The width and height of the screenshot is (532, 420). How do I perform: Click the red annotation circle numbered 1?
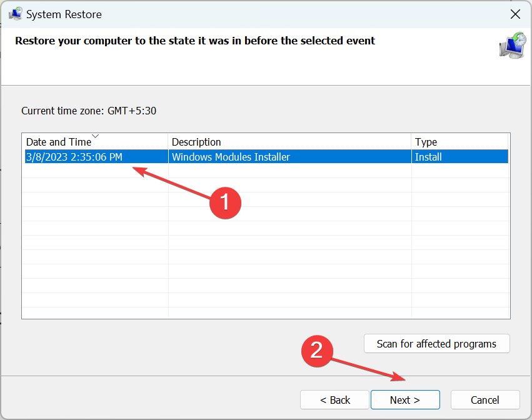[225, 202]
